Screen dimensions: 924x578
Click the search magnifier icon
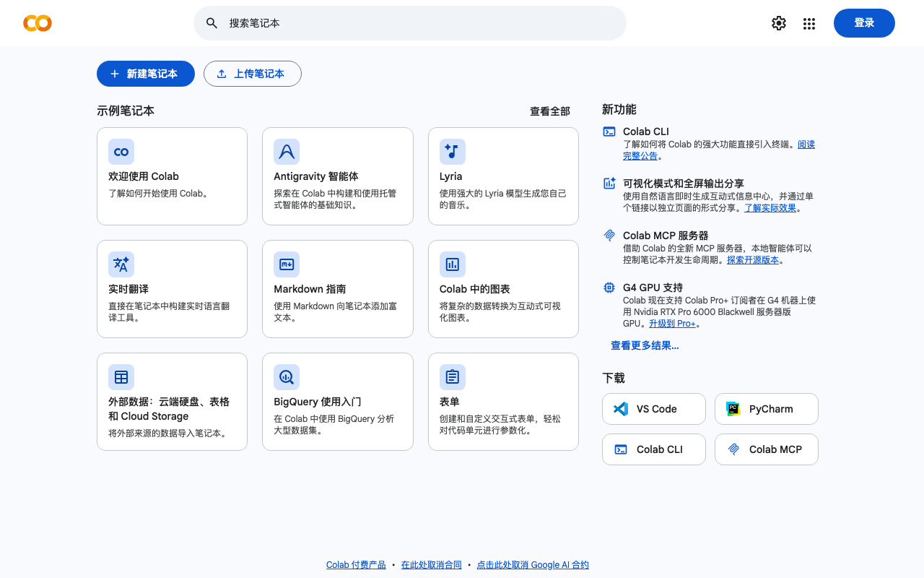(212, 23)
